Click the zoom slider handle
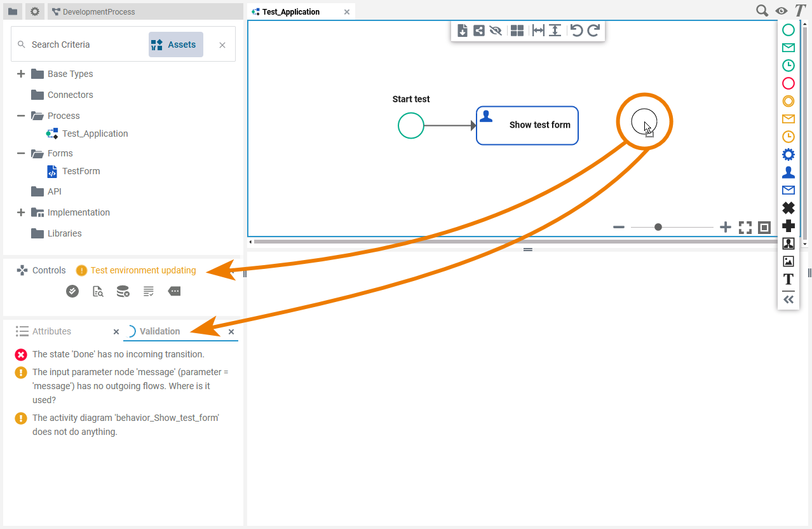The height and width of the screenshot is (529, 812). (658, 227)
